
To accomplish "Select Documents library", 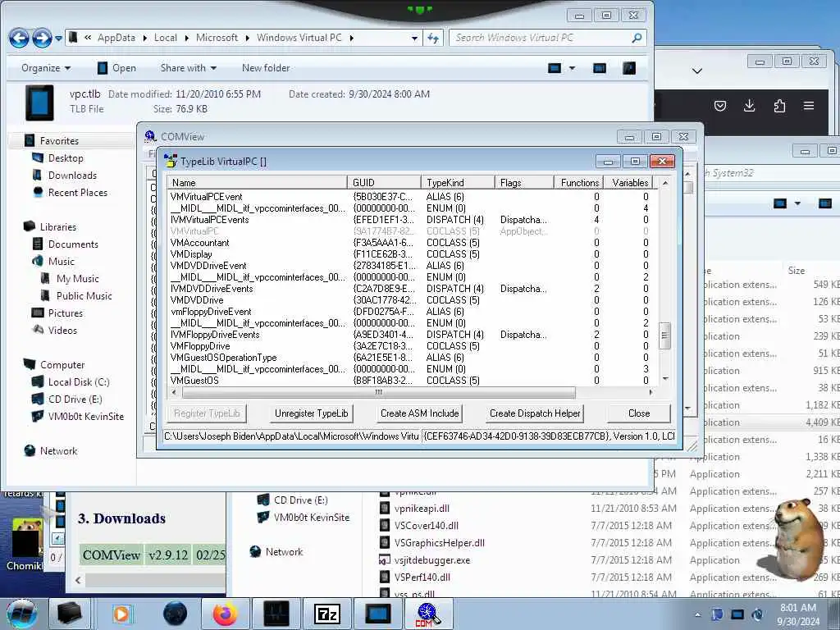I will point(73,244).
